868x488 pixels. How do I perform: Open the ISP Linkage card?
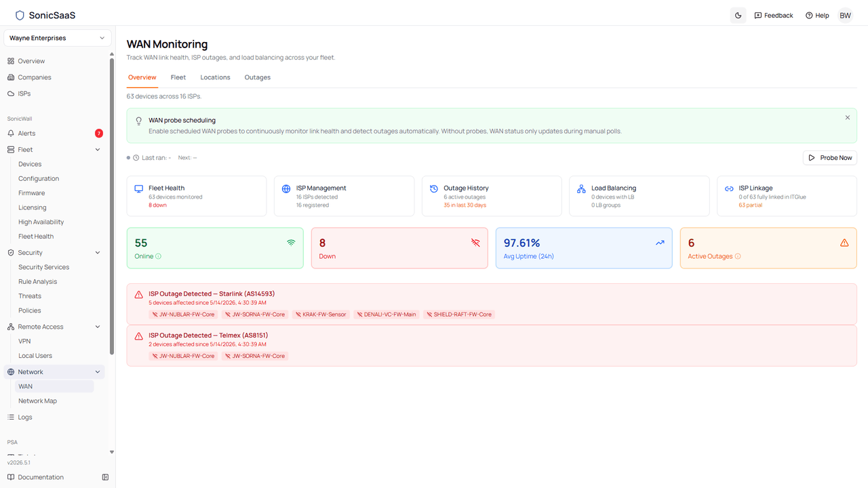pos(787,197)
